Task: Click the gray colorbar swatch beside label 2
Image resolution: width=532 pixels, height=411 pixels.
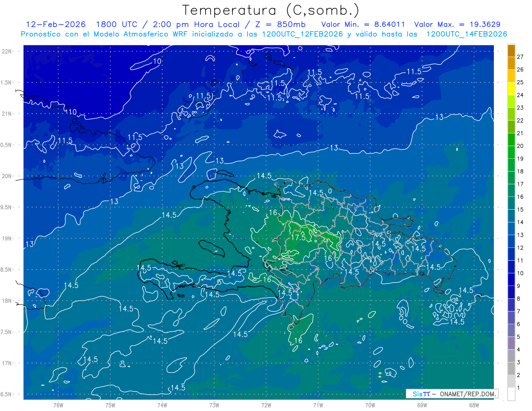Action: 511,369
